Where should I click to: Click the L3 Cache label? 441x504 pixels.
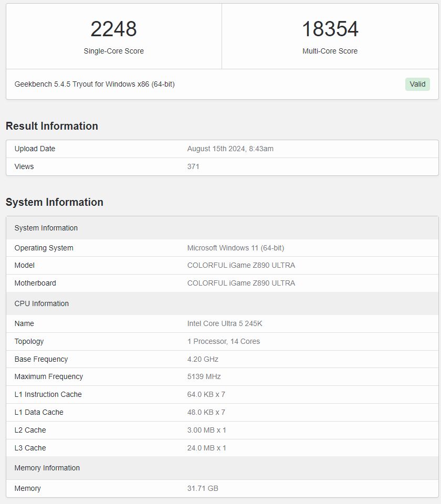[x=30, y=448]
